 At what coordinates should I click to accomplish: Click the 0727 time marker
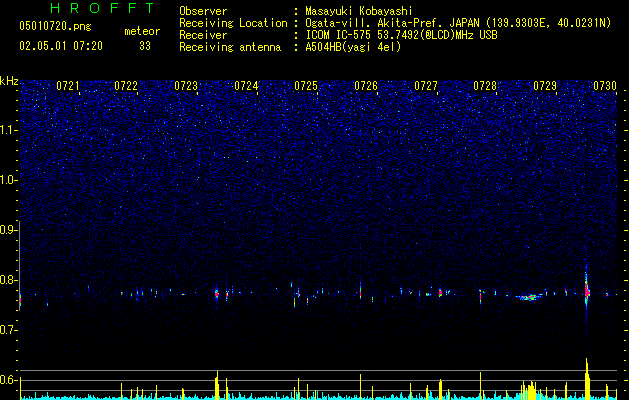click(426, 86)
